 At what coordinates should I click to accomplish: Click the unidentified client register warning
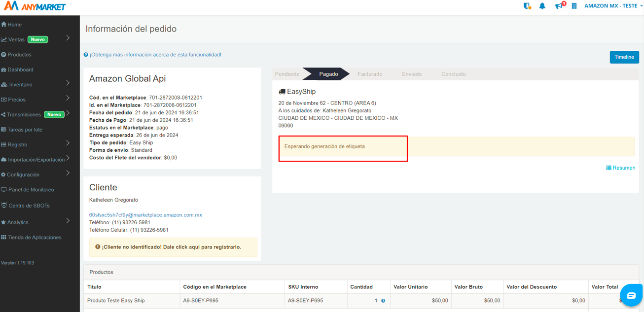pyautogui.click(x=173, y=247)
